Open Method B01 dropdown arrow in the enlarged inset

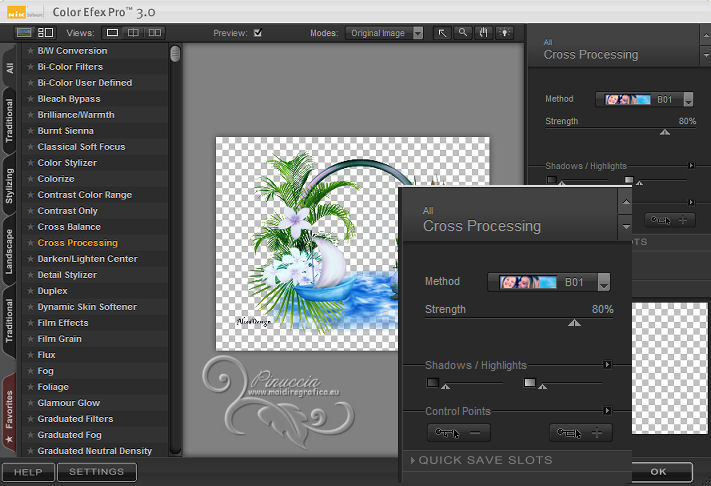pos(604,282)
